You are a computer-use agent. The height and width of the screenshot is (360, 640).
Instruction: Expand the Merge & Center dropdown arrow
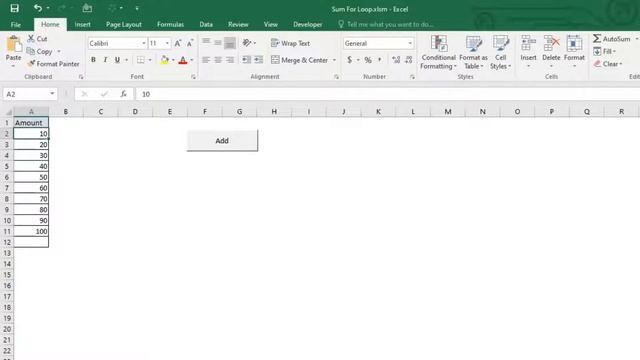pos(334,60)
